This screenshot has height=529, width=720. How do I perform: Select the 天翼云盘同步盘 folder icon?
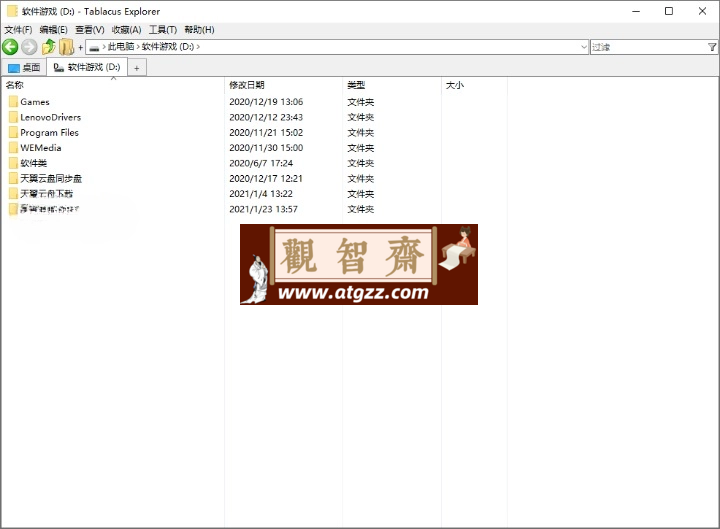[x=13, y=178]
